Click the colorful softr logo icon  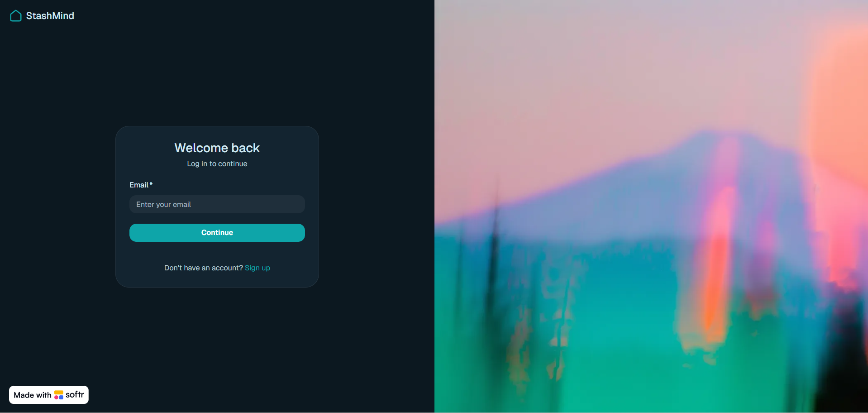tap(59, 395)
